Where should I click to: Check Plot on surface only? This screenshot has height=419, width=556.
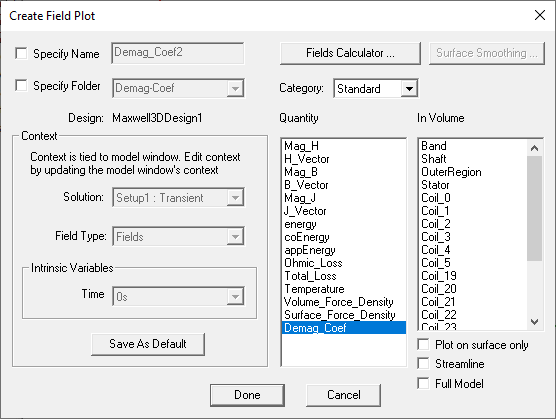(423, 344)
